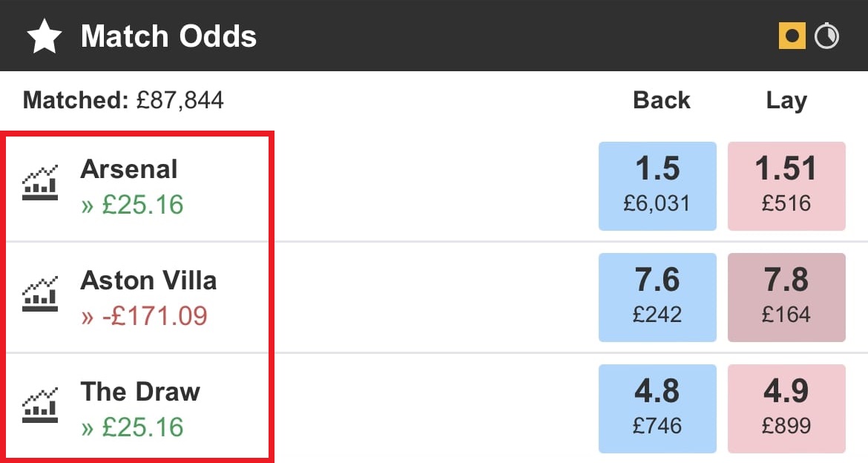Click Aston Villa -£171.09 loss figure
The image size is (868, 463).
point(144,316)
